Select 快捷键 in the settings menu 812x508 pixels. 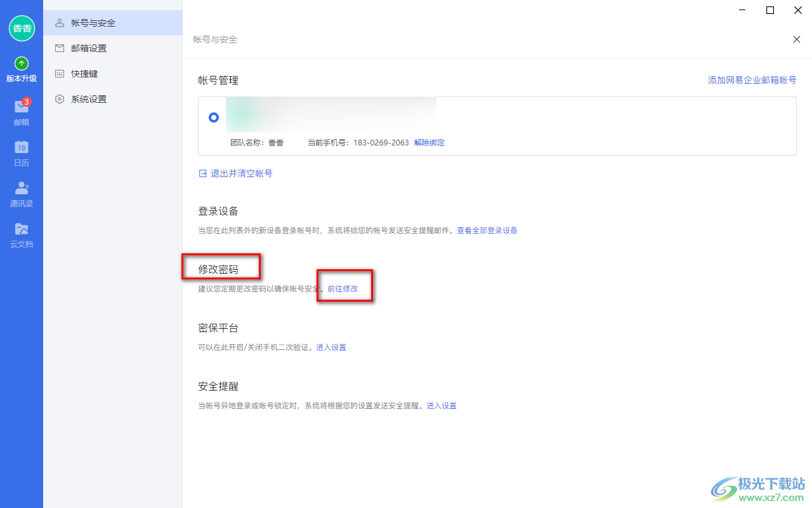tap(113, 74)
